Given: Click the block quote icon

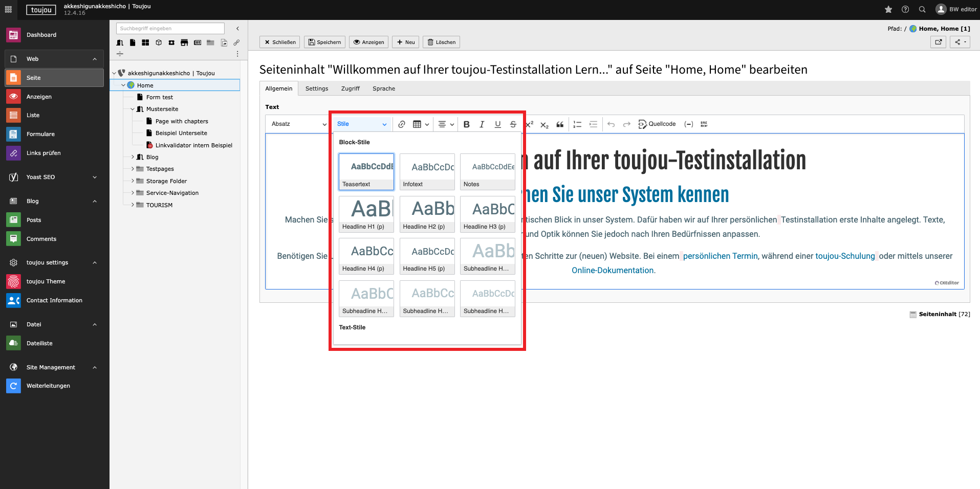Looking at the screenshot, I should pyautogui.click(x=560, y=124).
